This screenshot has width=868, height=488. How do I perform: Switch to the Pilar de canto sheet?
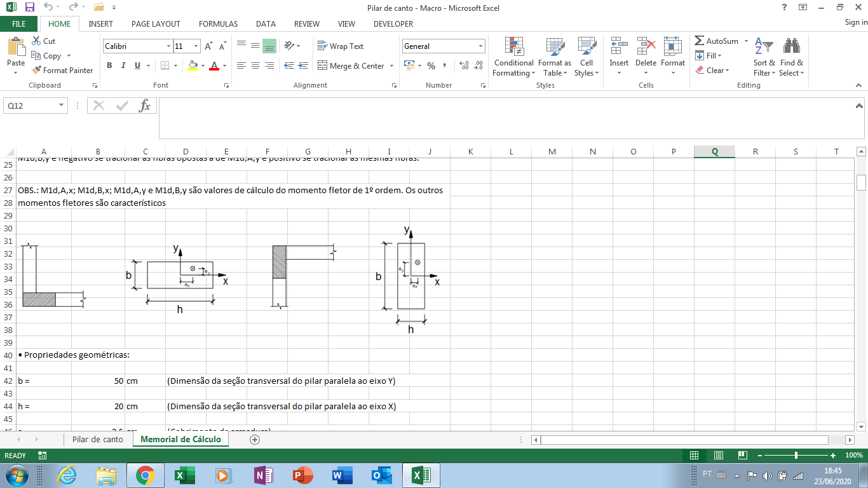coord(98,439)
